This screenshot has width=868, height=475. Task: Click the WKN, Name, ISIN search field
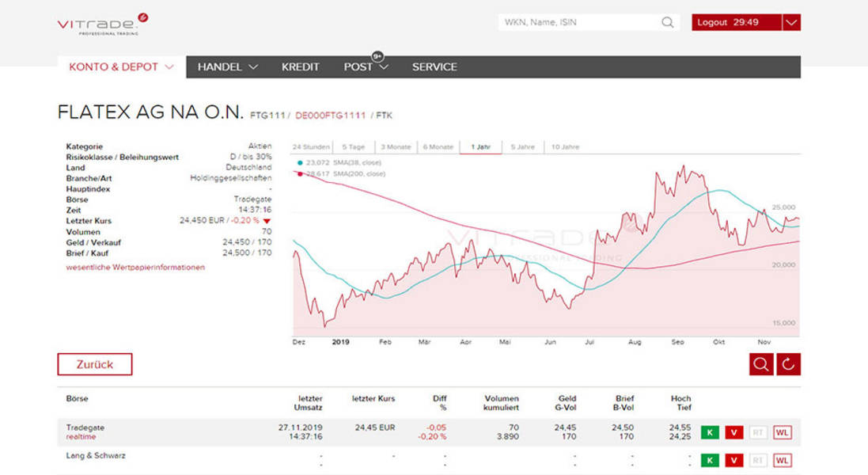click(580, 22)
